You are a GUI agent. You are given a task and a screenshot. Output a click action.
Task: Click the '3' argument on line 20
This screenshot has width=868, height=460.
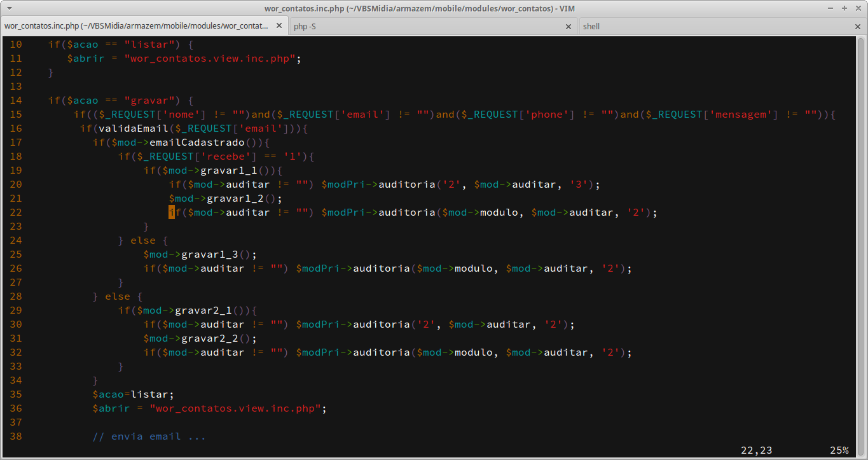pos(579,185)
